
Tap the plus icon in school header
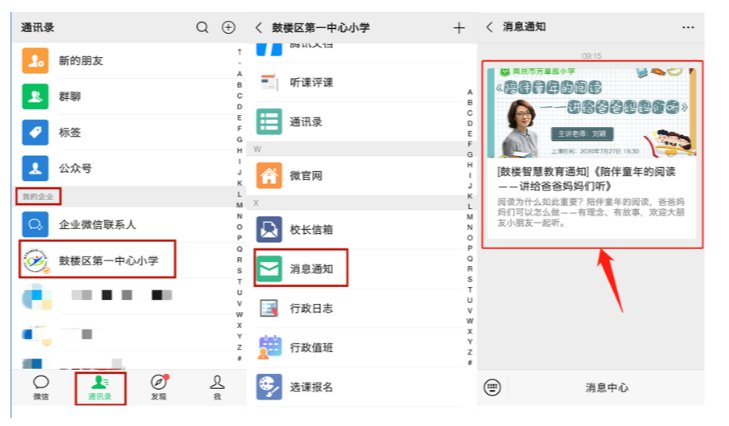(459, 28)
